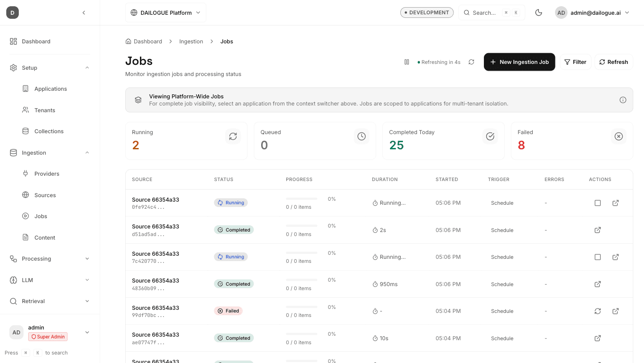Retry the failed job for Source 99df70bc
Image resolution: width=644 pixels, height=363 pixels.
(x=597, y=311)
